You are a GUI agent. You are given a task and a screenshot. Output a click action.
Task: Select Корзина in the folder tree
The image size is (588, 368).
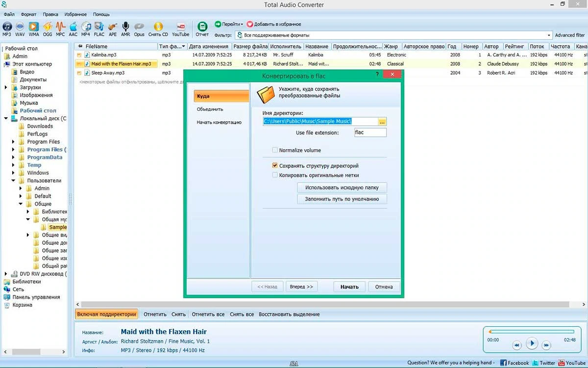pyautogui.click(x=23, y=305)
